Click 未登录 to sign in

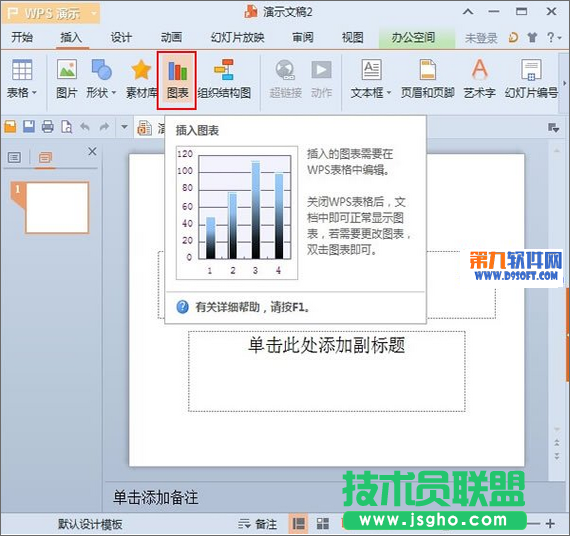[481, 38]
